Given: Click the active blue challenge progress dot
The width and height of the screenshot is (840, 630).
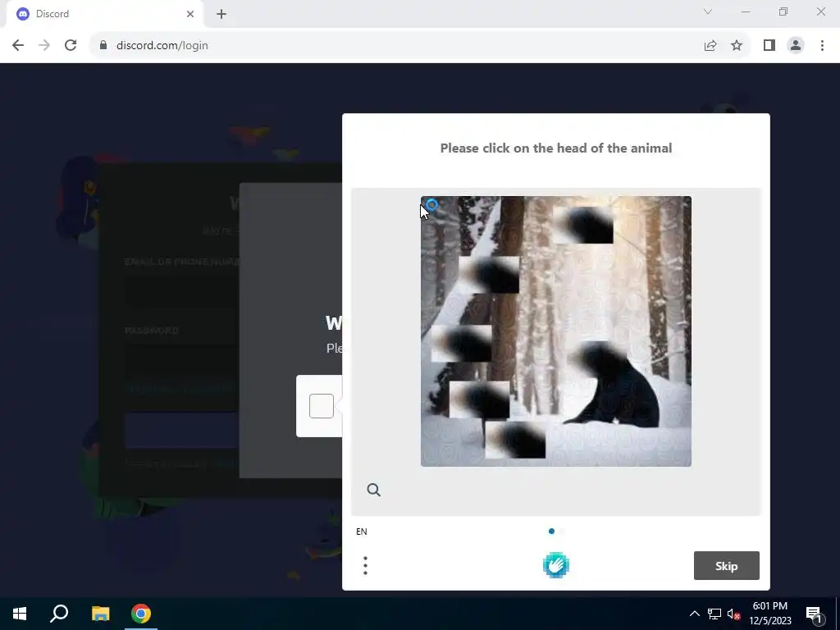Looking at the screenshot, I should point(551,532).
